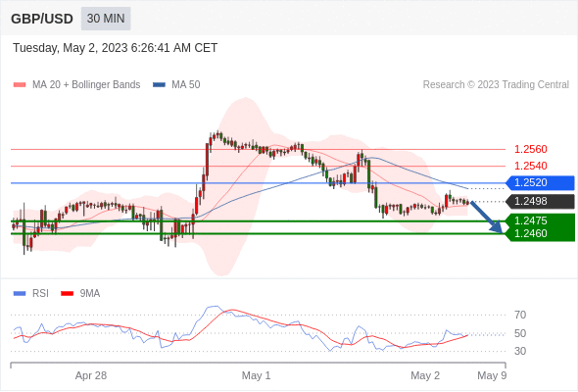Toggle the MA 50 legend label

186,85
